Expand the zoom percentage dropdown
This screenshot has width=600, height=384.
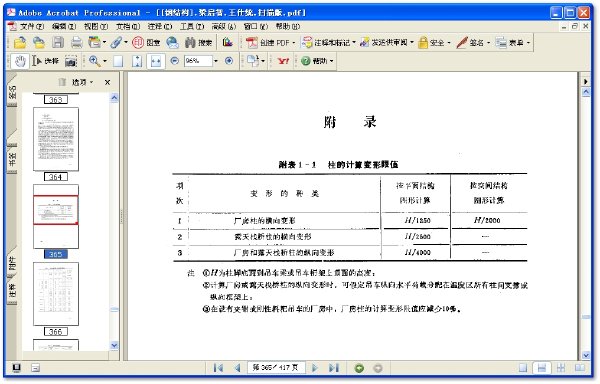click(216, 61)
